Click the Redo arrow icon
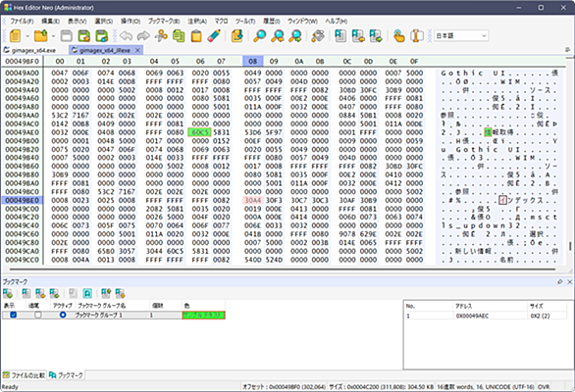The image size is (575, 392). (143, 36)
